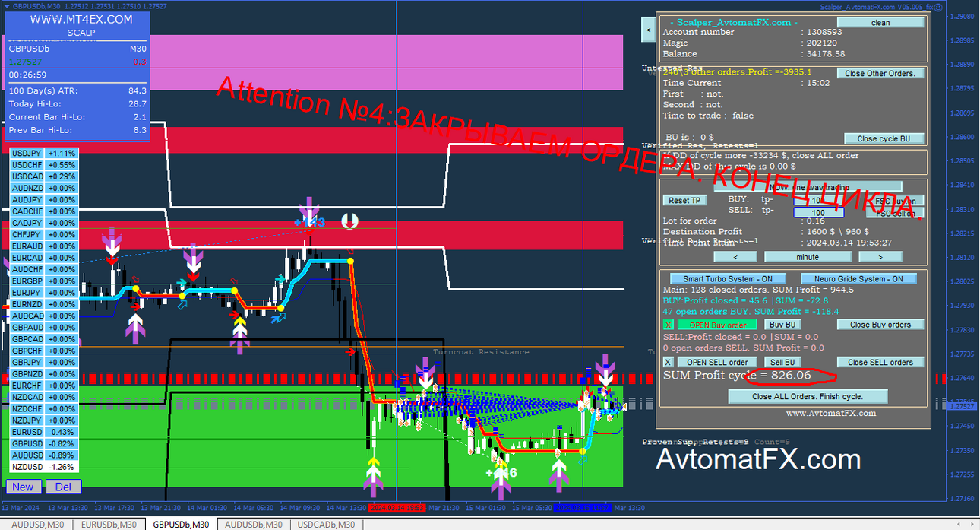Select the USDCHF pair button
Image resolution: width=980 pixels, height=530 pixels.
point(27,165)
